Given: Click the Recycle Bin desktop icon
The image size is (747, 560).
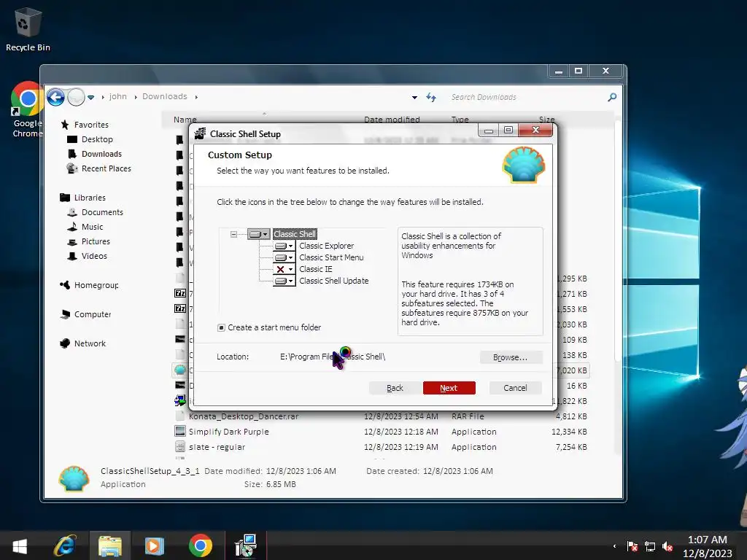Looking at the screenshot, I should pos(28,29).
